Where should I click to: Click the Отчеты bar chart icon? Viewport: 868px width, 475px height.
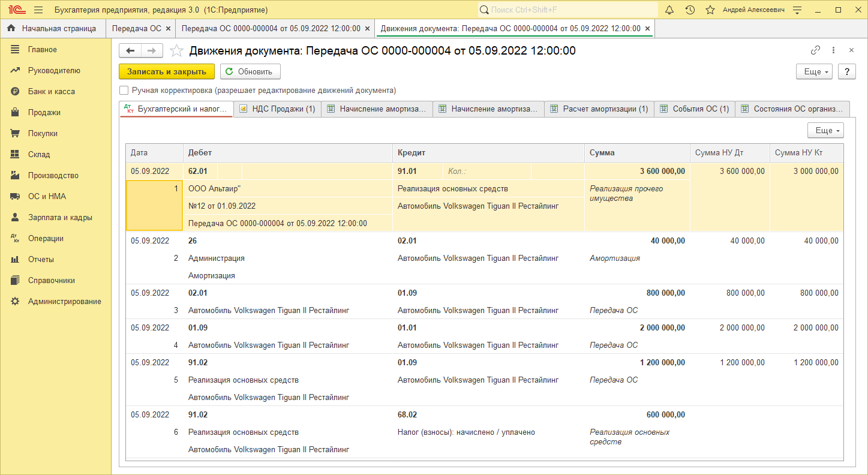pyautogui.click(x=16, y=259)
